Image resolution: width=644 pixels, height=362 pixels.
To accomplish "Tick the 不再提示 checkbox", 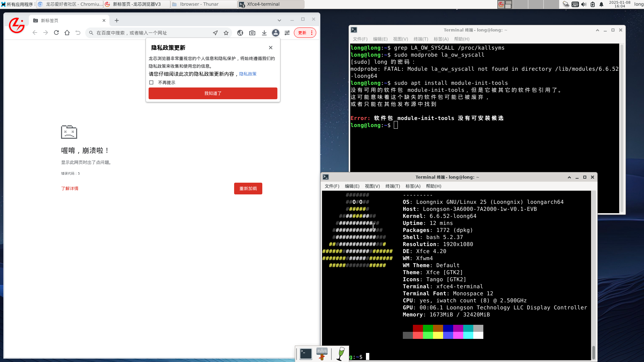I will tap(151, 82).
